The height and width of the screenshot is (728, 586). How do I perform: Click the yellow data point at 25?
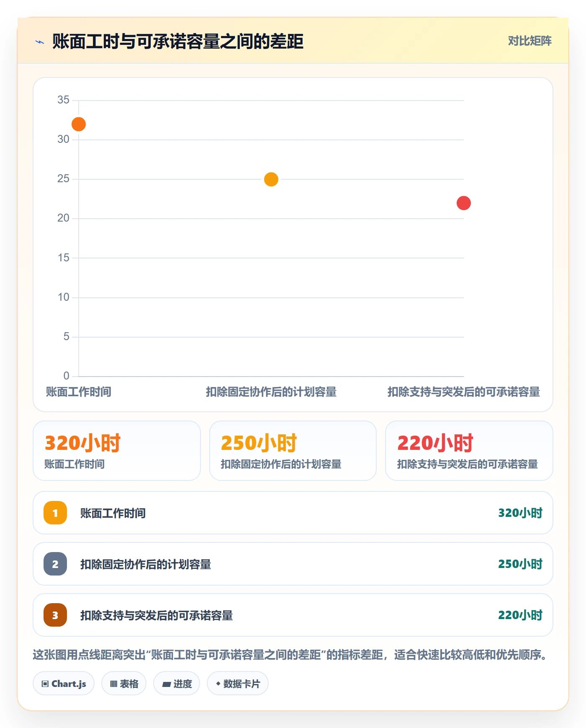271,179
